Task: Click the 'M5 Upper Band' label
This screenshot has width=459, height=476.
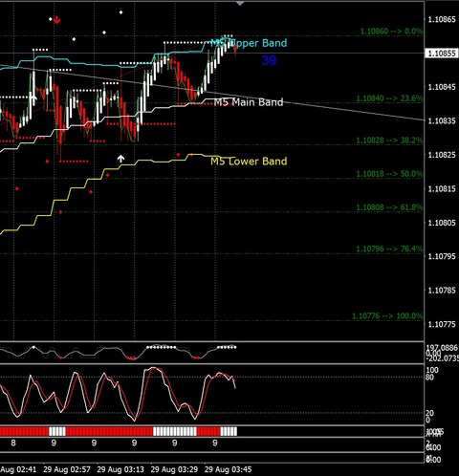Action: (249, 43)
